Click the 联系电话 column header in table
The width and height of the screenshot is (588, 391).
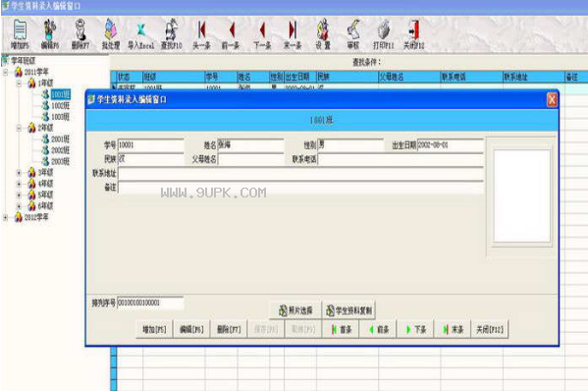pyautogui.click(x=471, y=77)
